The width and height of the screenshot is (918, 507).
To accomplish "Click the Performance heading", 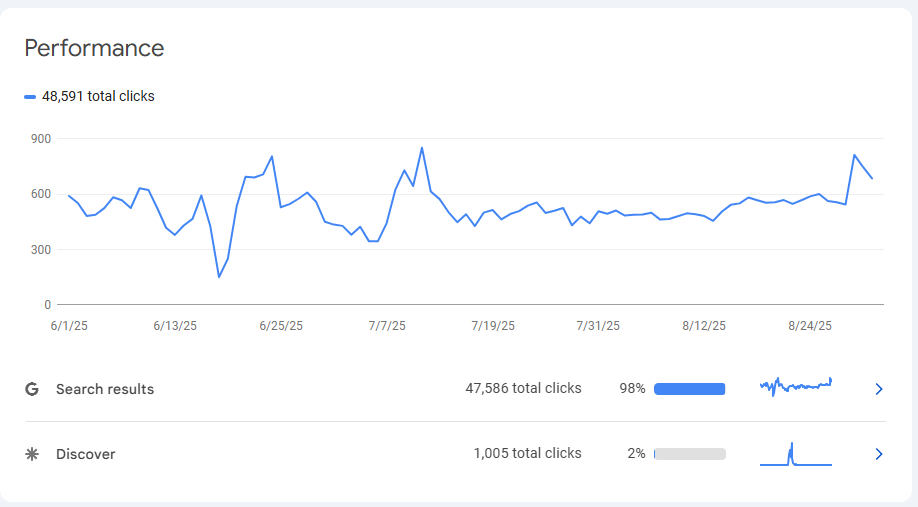I will [94, 48].
